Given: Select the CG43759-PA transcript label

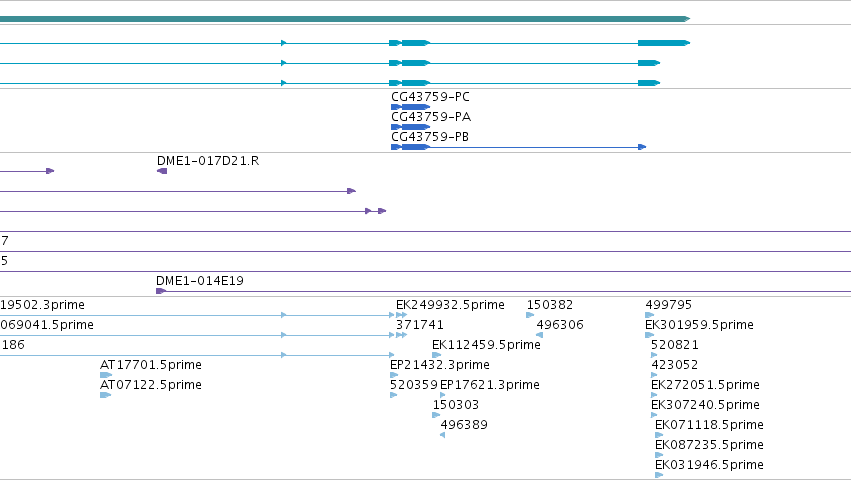Looking at the screenshot, I should point(431,117).
